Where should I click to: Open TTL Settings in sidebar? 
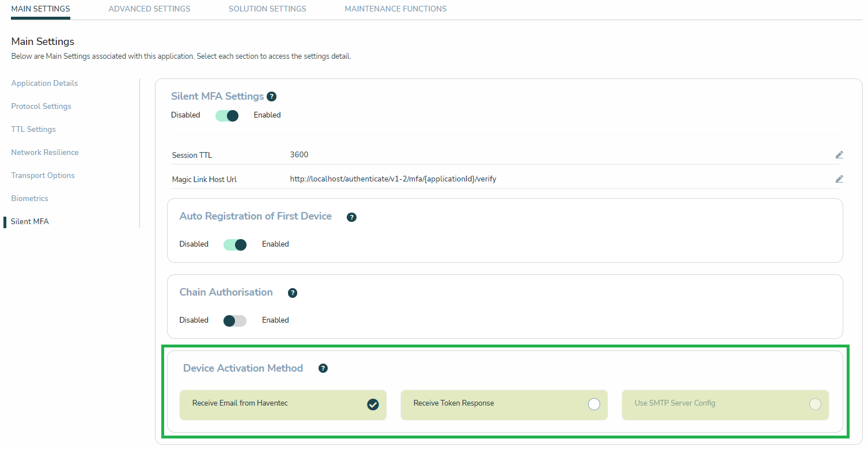[33, 129]
